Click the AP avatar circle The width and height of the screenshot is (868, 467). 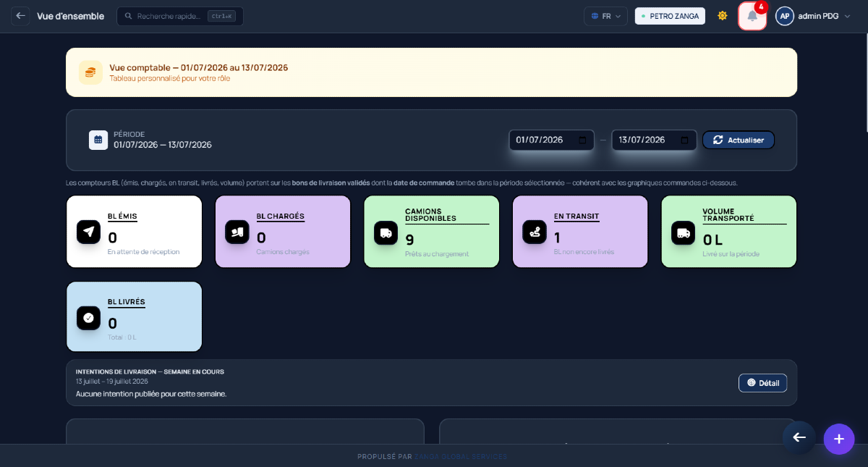coord(785,16)
